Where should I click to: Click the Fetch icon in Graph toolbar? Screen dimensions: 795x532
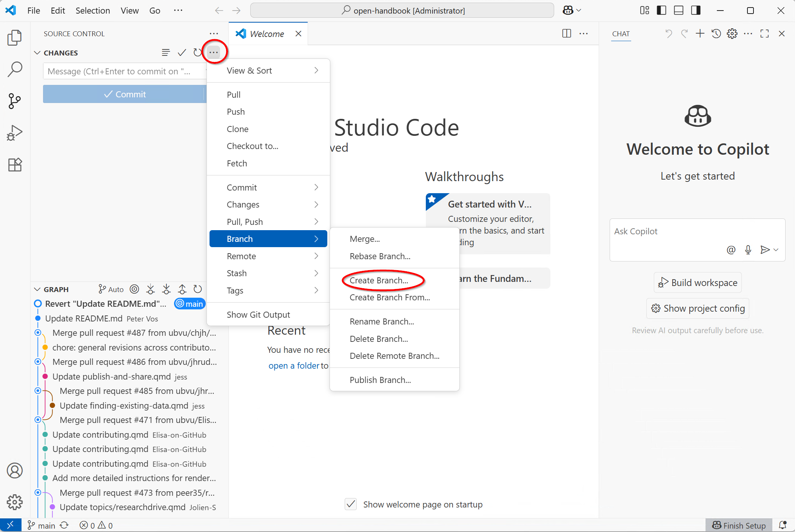pyautogui.click(x=150, y=289)
